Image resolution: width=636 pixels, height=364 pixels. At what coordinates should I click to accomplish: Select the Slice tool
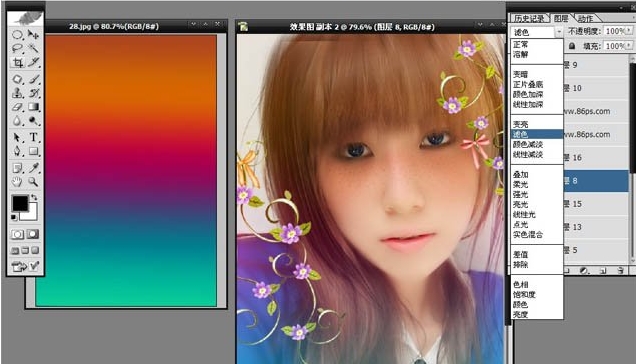[33, 62]
